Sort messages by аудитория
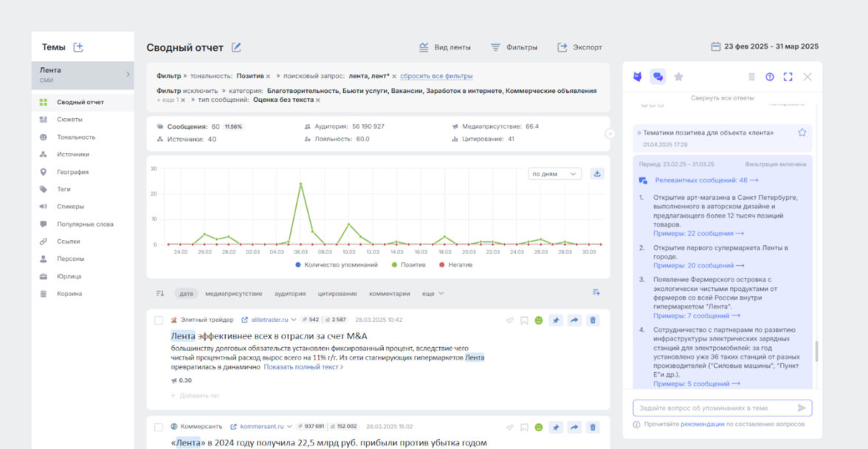Screen dimensions: 868x449 click(x=290, y=293)
